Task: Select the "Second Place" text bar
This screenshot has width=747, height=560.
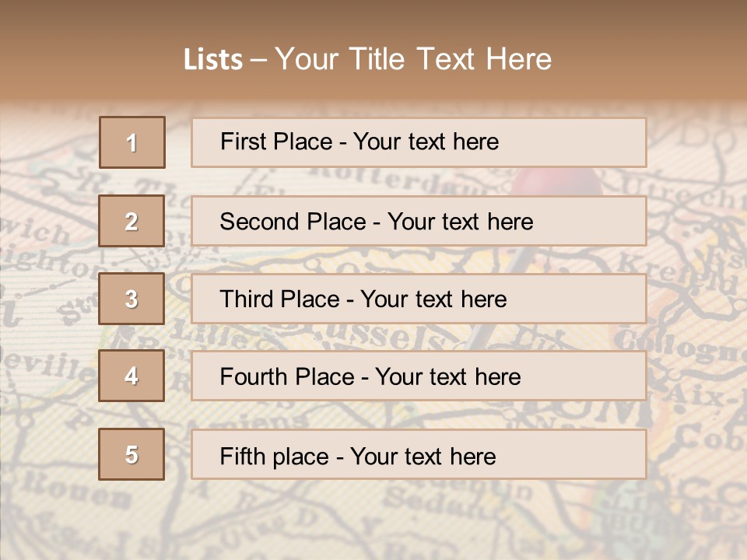Action: pos(419,221)
